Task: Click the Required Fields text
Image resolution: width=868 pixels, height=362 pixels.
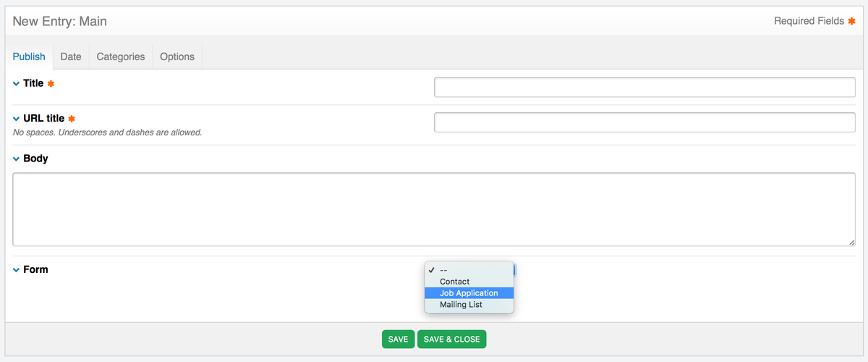Action: pos(809,21)
